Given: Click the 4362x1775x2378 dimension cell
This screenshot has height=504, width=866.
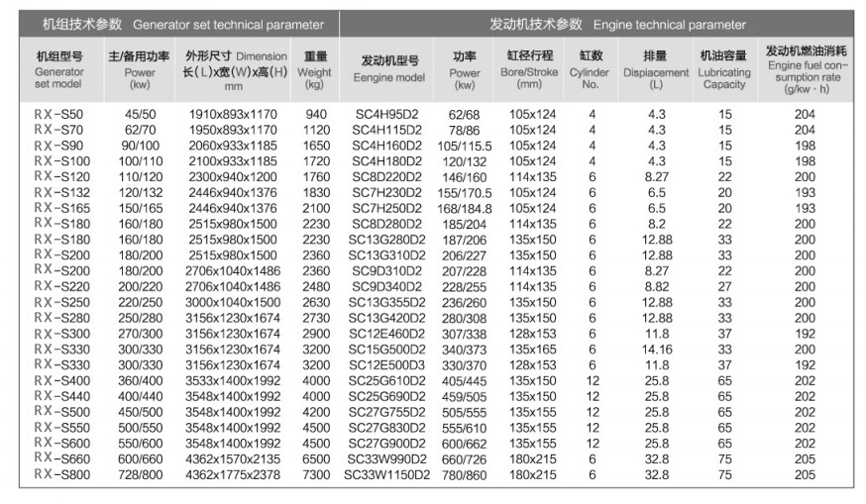Looking at the screenshot, I should click(233, 474).
